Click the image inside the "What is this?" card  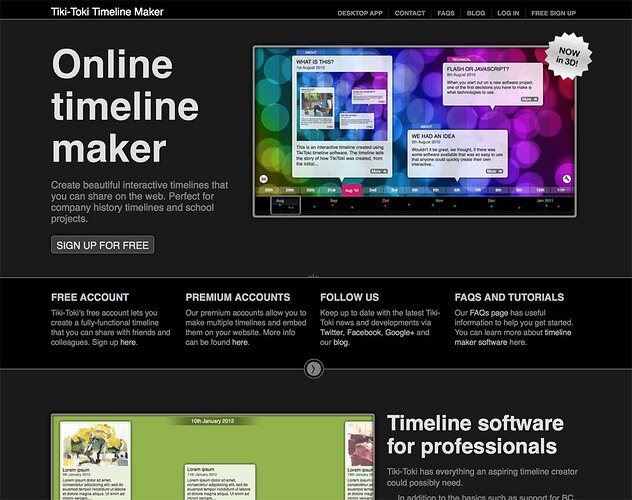pyautogui.click(x=342, y=107)
